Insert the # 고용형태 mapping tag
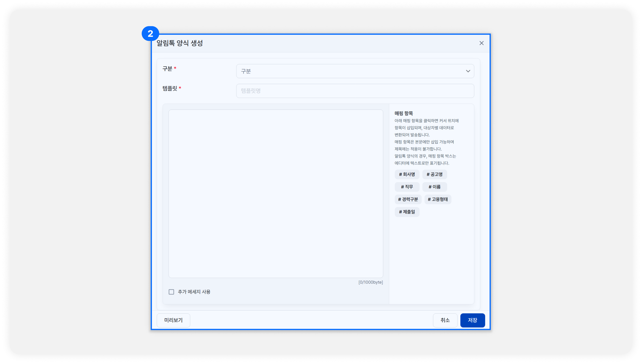Screen dimensions: 642x364 (x=438, y=199)
